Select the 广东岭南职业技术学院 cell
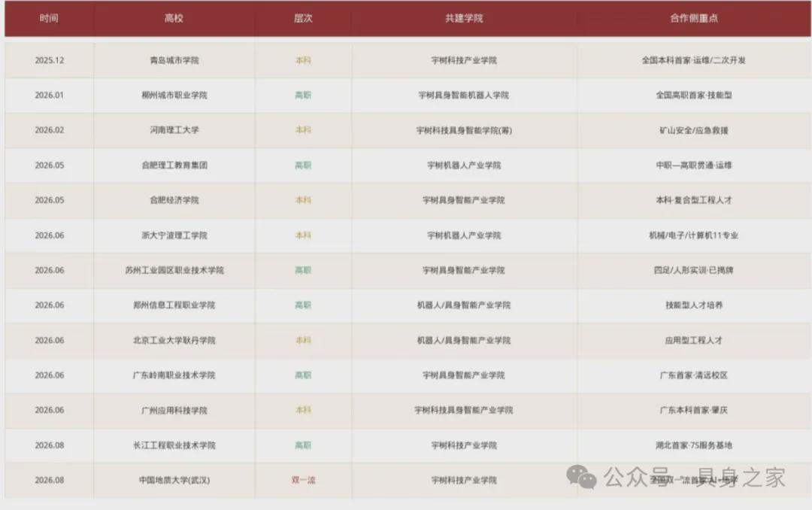 click(x=174, y=375)
